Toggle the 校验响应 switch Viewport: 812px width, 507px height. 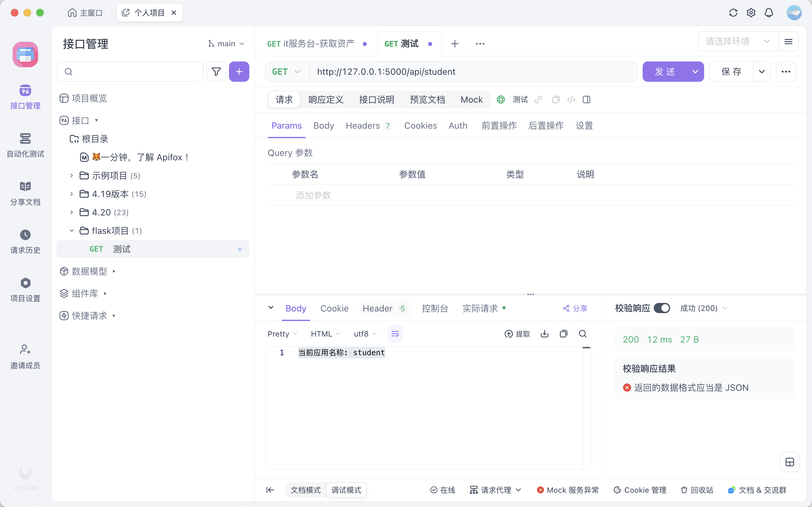662,308
